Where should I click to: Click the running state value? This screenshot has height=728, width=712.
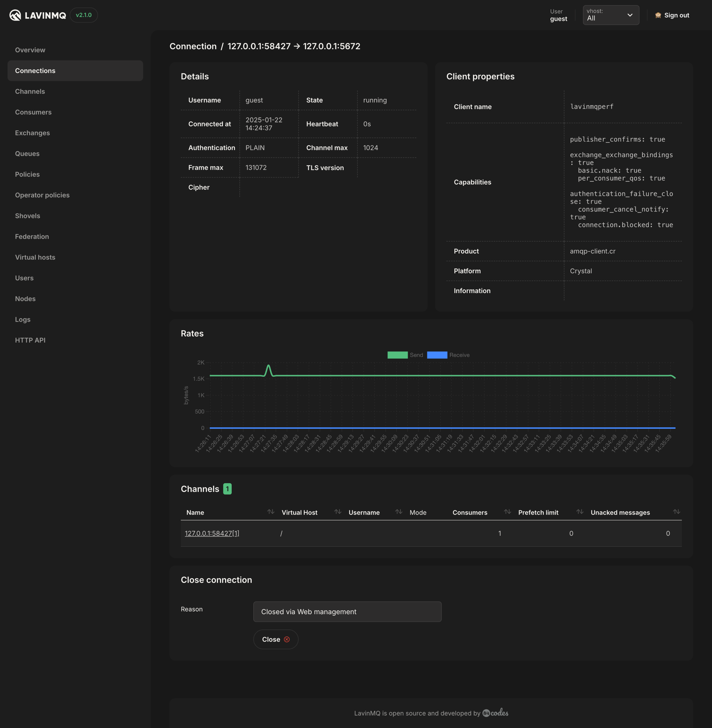coord(375,100)
